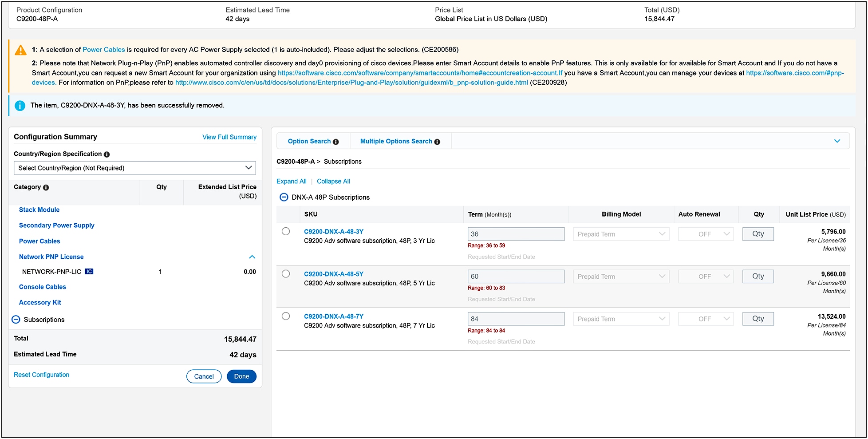Open Auto Renewal dropdown for 3Y subscription
The image size is (868, 439).
point(706,234)
